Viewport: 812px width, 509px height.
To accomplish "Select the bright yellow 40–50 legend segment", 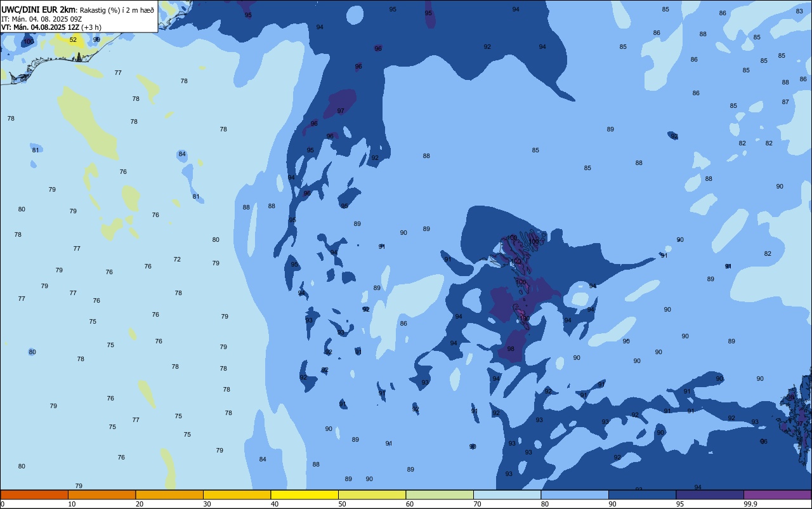I will coord(304,494).
